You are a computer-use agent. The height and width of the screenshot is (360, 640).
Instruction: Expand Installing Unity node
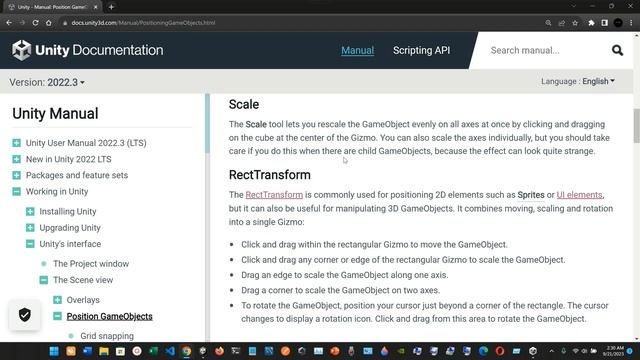pyautogui.click(x=30, y=211)
